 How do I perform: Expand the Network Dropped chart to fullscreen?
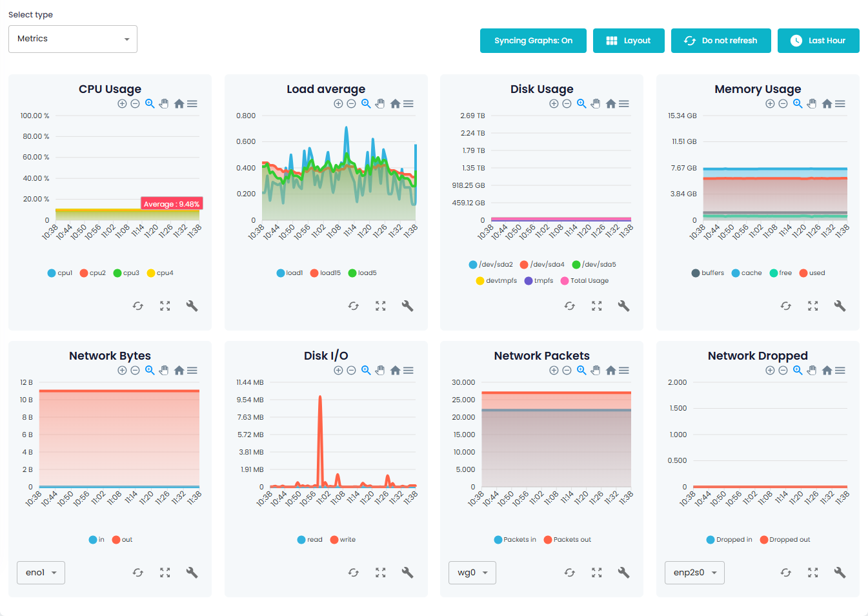click(812, 573)
